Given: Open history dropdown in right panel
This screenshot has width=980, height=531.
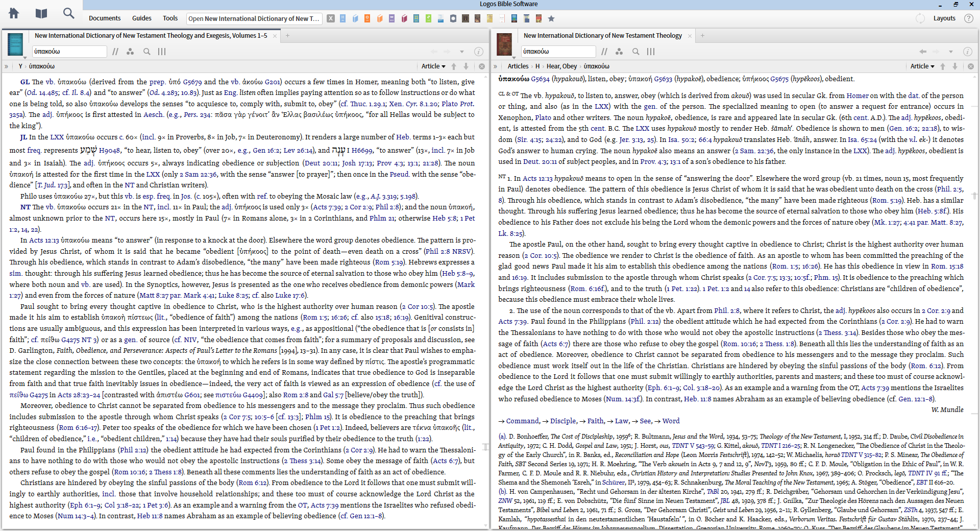Looking at the screenshot, I should click(x=950, y=52).
